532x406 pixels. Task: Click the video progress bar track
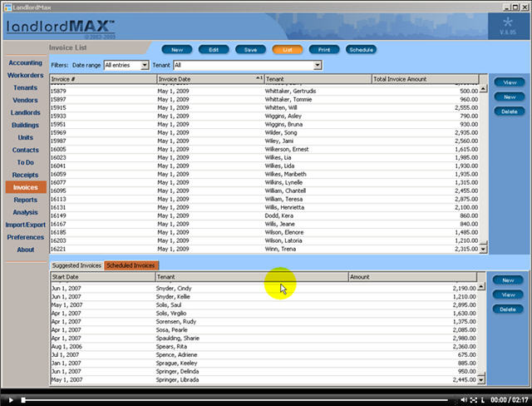point(234,400)
